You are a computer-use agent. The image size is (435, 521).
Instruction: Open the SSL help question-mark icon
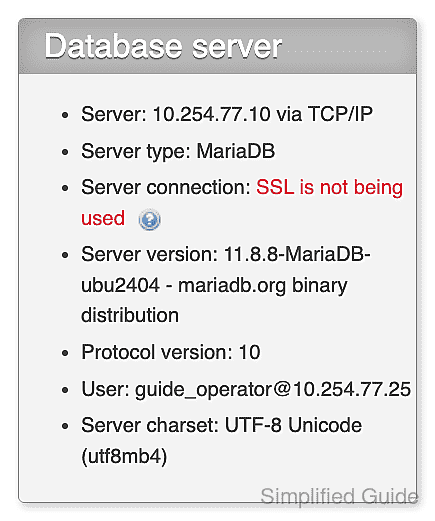pos(149,220)
